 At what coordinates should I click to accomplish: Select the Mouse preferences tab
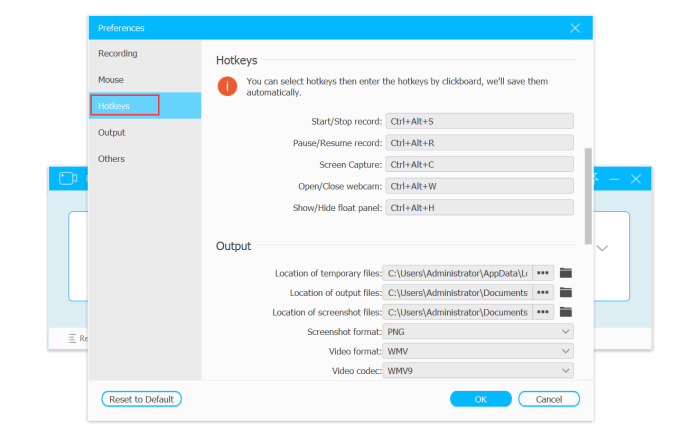coord(111,79)
